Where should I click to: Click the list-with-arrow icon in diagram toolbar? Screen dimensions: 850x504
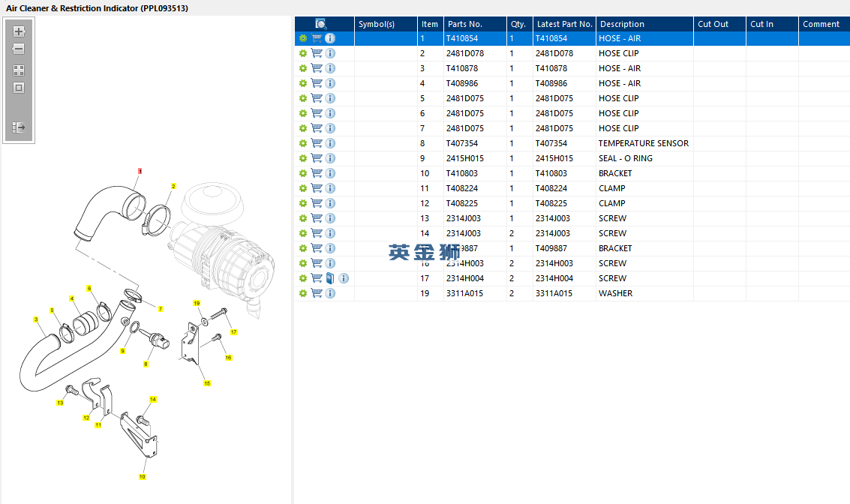[19, 127]
